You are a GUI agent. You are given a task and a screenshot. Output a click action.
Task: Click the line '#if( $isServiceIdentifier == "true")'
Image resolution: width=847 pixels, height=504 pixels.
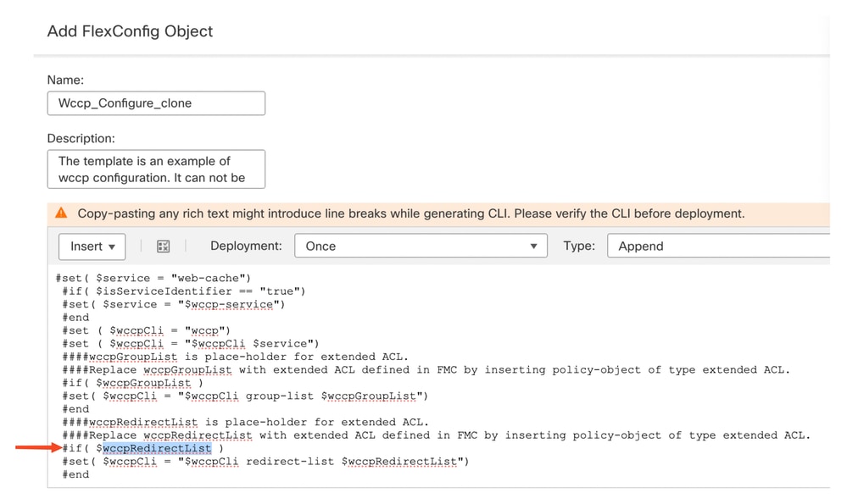pyautogui.click(x=184, y=291)
